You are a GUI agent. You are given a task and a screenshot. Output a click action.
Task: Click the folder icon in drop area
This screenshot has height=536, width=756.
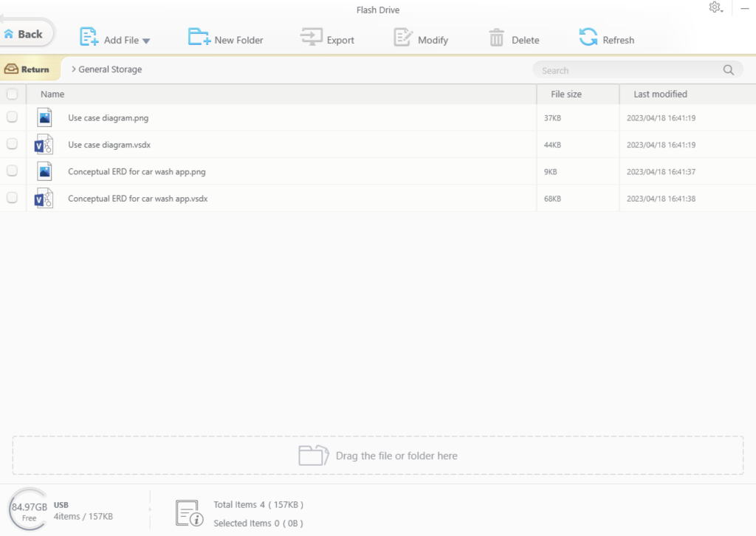313,455
